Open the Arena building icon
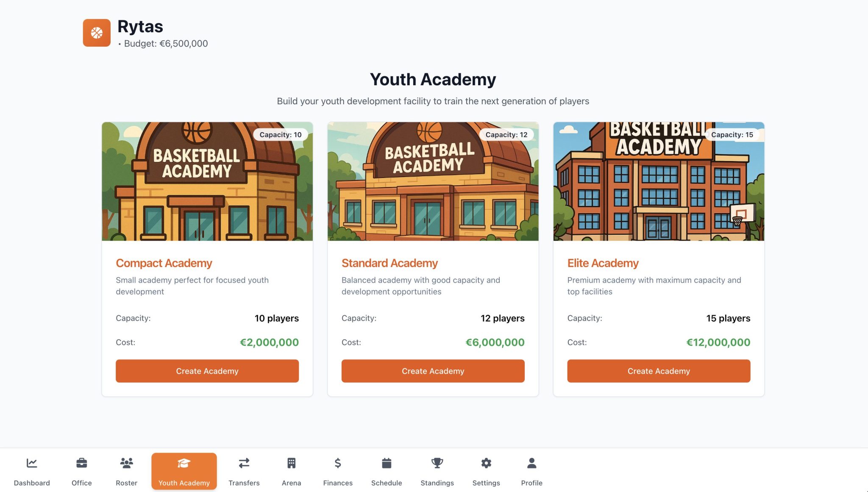 pos(291,463)
